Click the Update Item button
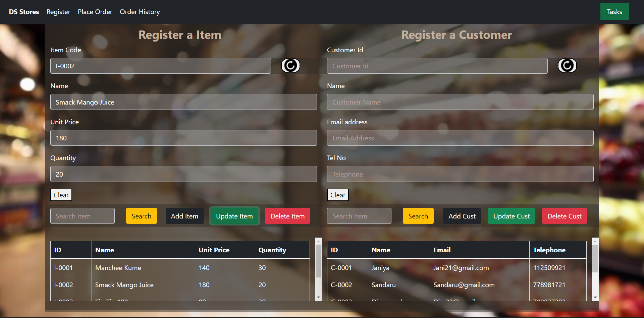The width and height of the screenshot is (644, 318). coord(234,216)
